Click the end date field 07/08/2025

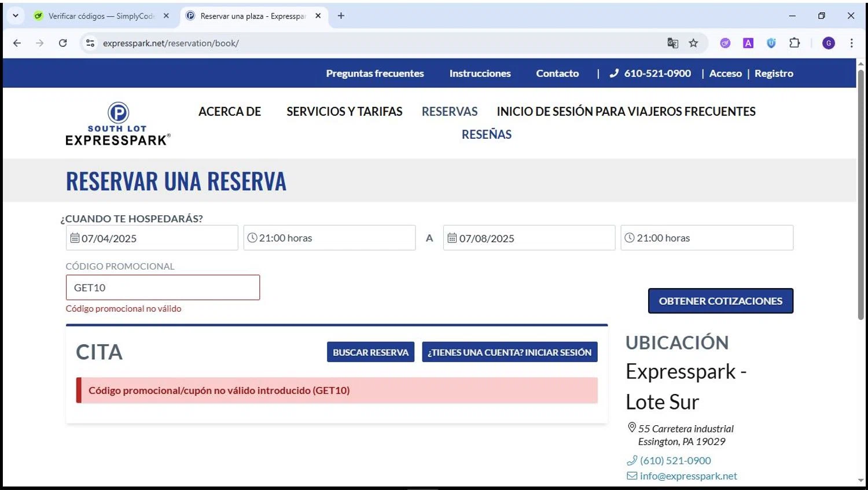pyautogui.click(x=529, y=238)
